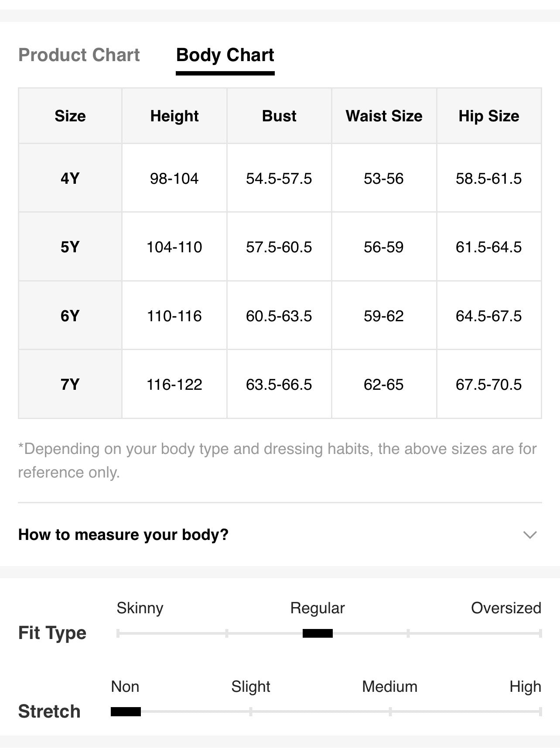Click the Oversized fit label
Screen dimensions: 560x756
(506, 608)
